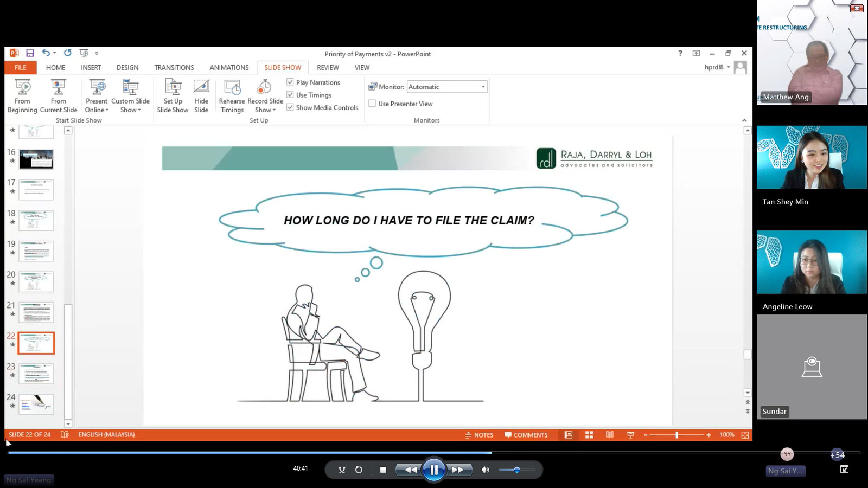
Task: Switch to ANIMATIONS tab
Action: click(229, 67)
